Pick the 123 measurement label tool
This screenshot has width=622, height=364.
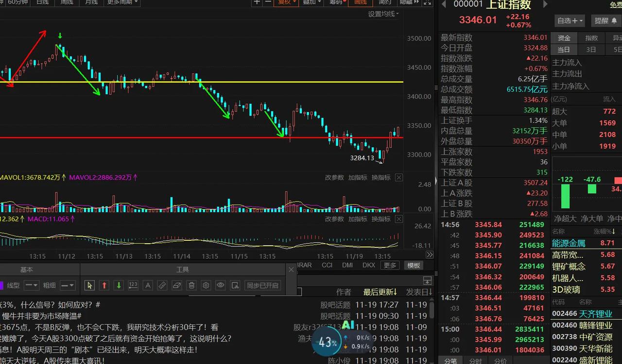click(133, 285)
